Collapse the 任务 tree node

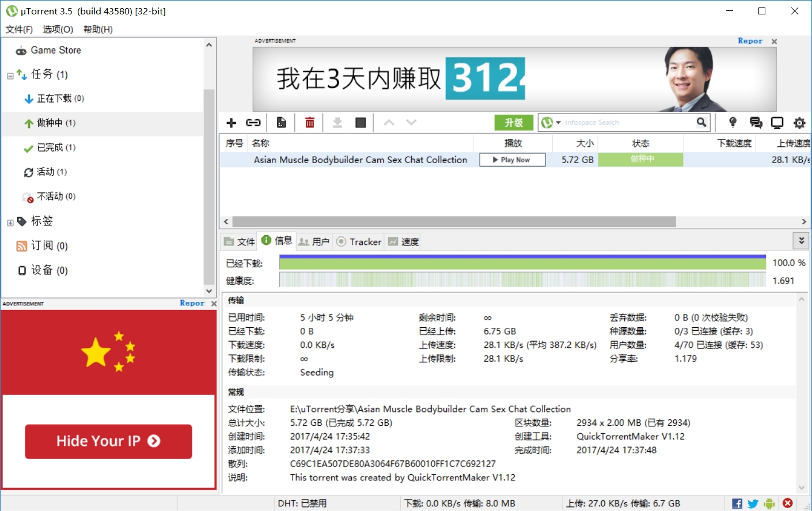[10, 75]
